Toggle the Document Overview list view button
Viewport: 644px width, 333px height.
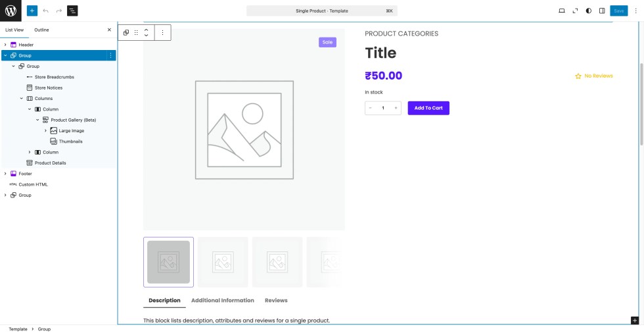(x=72, y=11)
